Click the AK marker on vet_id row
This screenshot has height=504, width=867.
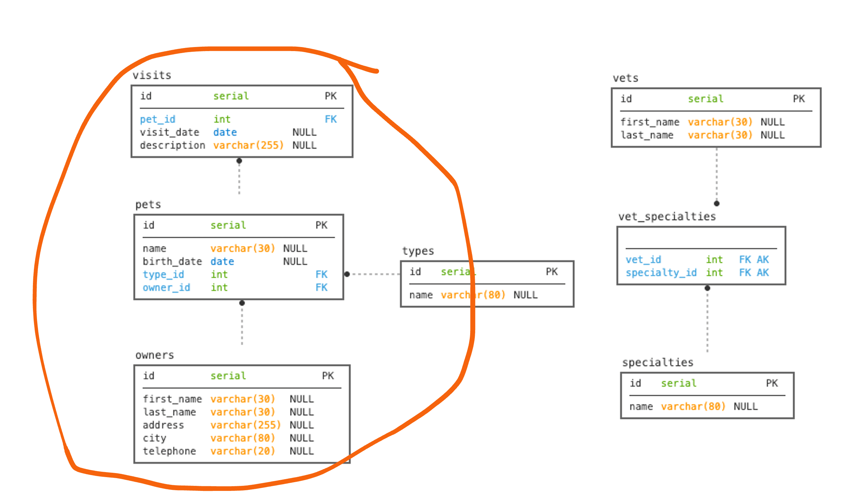pyautogui.click(x=763, y=260)
